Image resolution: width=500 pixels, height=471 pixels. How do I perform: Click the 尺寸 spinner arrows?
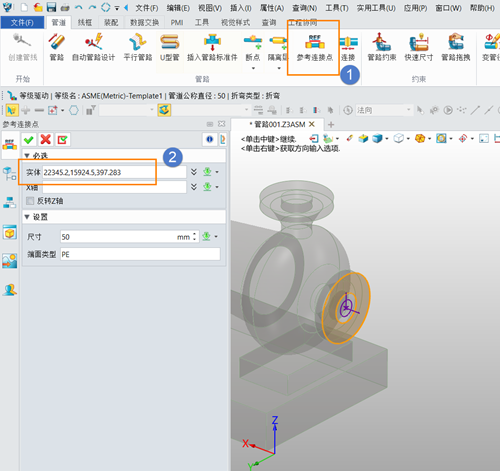coord(195,237)
